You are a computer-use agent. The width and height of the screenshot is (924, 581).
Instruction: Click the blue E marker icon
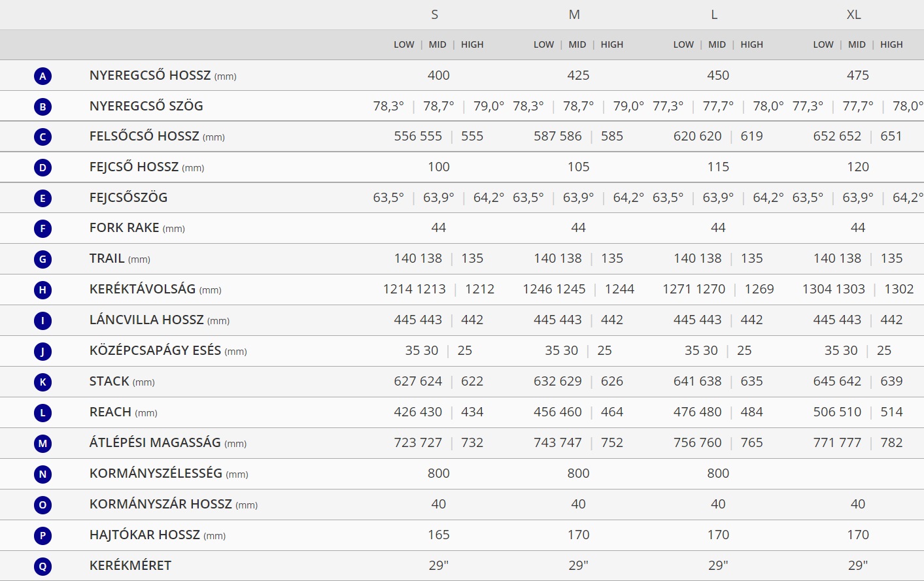point(43,199)
